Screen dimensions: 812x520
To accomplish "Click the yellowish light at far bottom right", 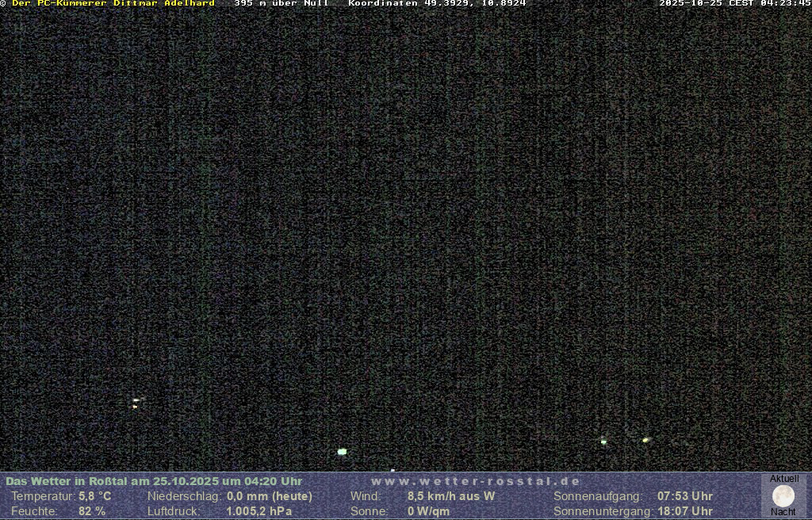I will tap(645, 440).
